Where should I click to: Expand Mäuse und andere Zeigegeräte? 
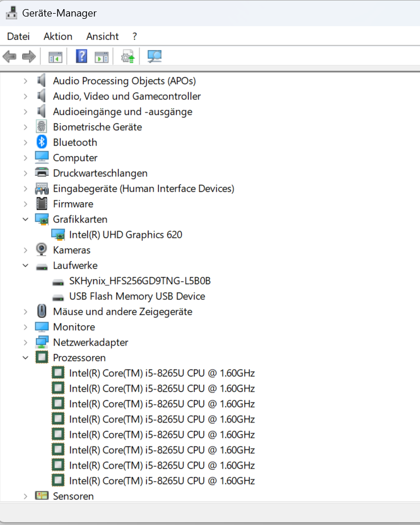click(26, 311)
